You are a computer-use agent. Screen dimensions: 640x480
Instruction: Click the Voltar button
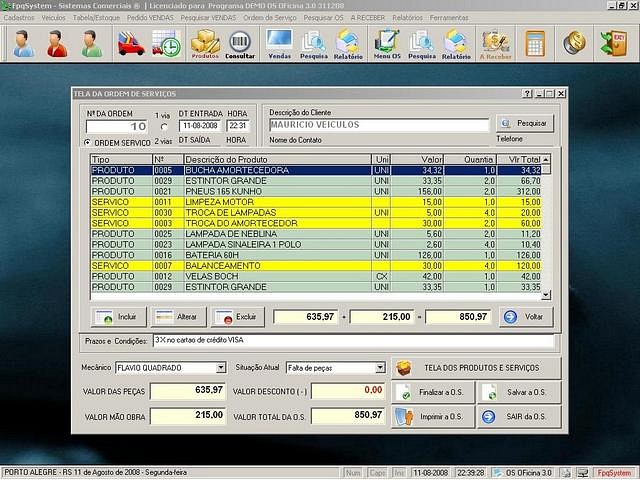coord(527,317)
